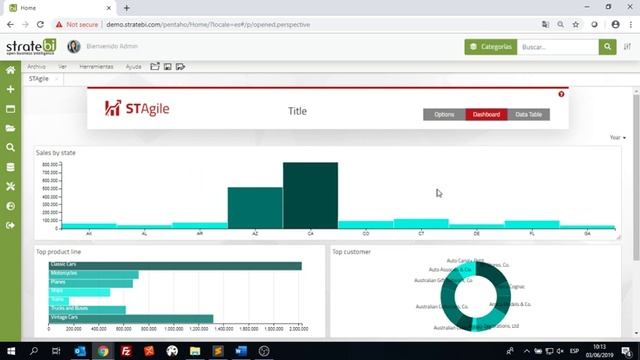The width and height of the screenshot is (640, 360).
Task: Click the open folder toolbar icon
Action: [154, 67]
